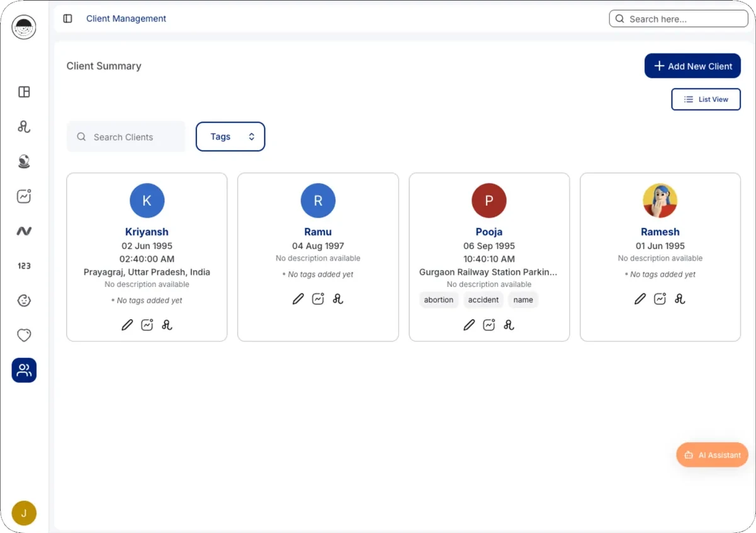Click the Client Summary heading
The image size is (756, 533).
pos(104,66)
